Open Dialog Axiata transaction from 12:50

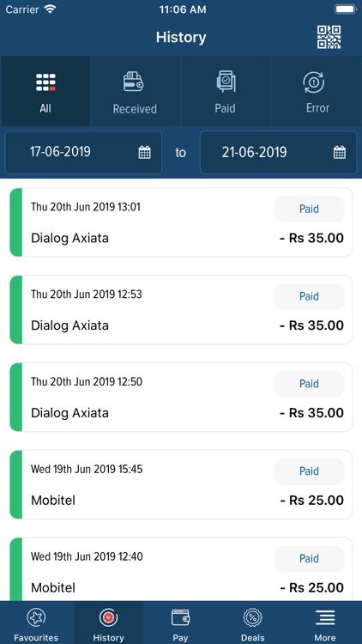(181, 398)
